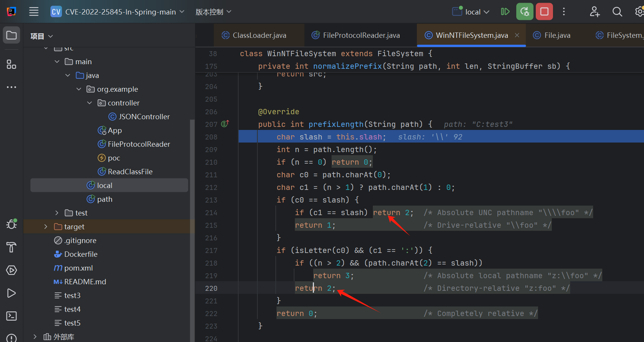Select the .gitignore file
644x342 pixels.
pyautogui.click(x=75, y=240)
